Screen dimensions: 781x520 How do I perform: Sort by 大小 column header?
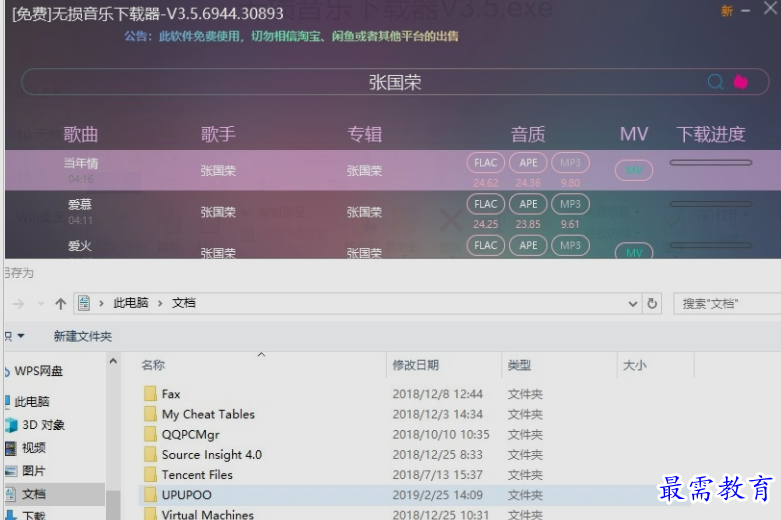(x=635, y=365)
